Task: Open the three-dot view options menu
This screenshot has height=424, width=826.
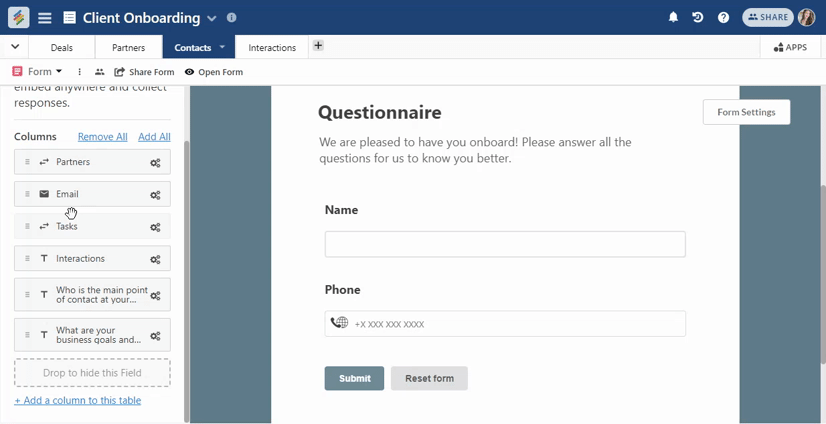Action: pos(80,72)
